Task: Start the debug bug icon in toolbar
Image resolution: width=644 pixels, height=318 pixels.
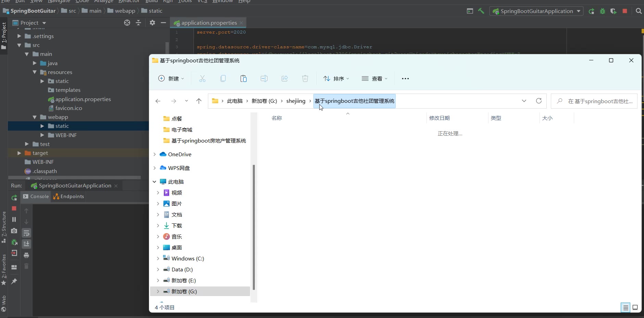Action: tap(603, 11)
